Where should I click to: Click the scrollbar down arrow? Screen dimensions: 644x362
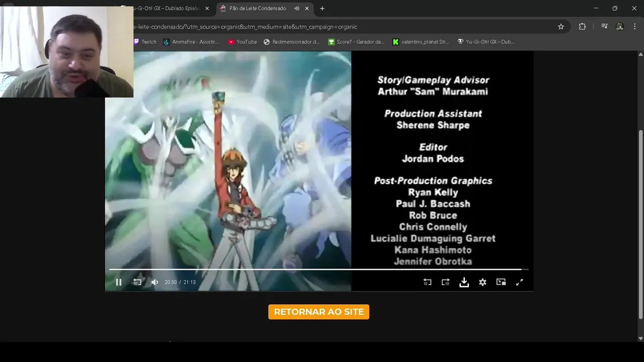coord(640,338)
